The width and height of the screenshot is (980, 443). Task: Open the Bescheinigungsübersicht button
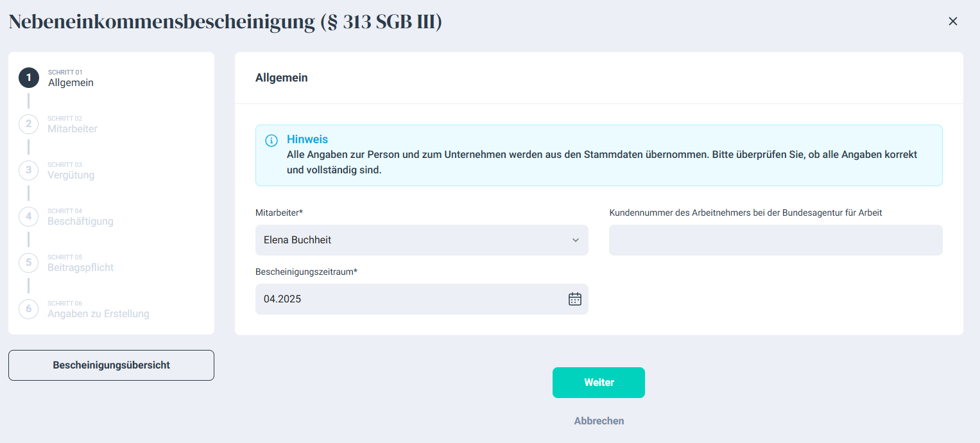111,365
